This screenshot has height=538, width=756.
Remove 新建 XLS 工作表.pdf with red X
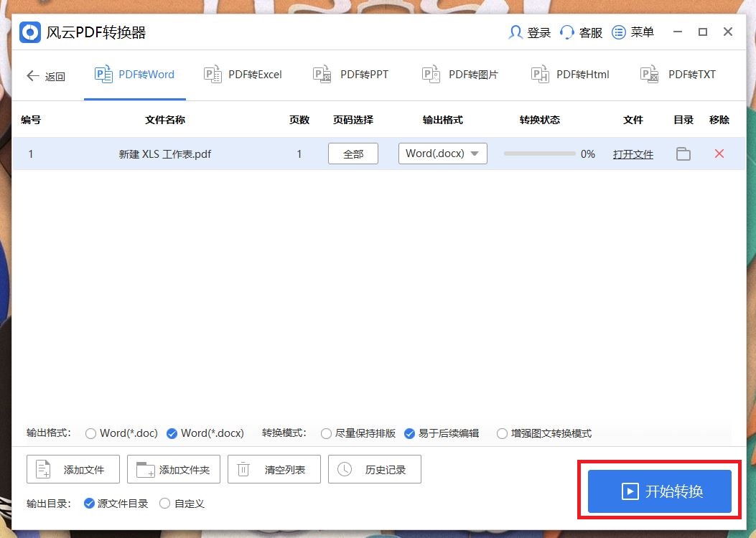coord(719,154)
